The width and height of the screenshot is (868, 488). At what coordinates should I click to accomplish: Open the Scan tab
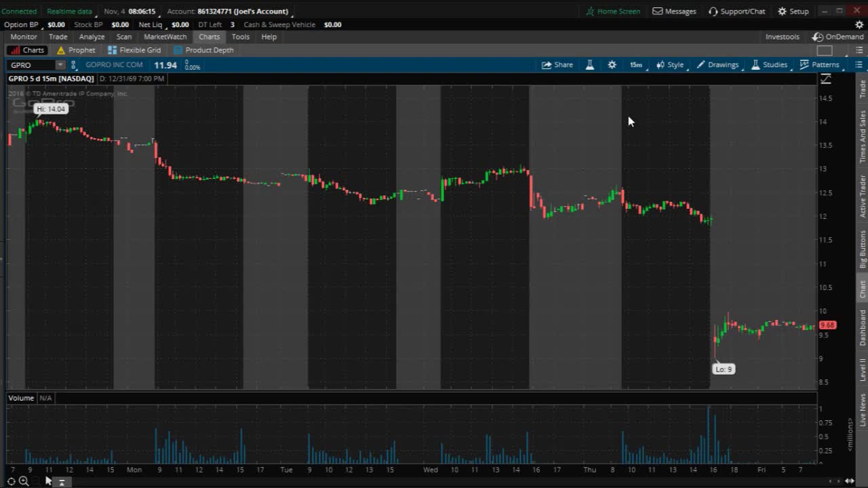pyautogui.click(x=124, y=37)
